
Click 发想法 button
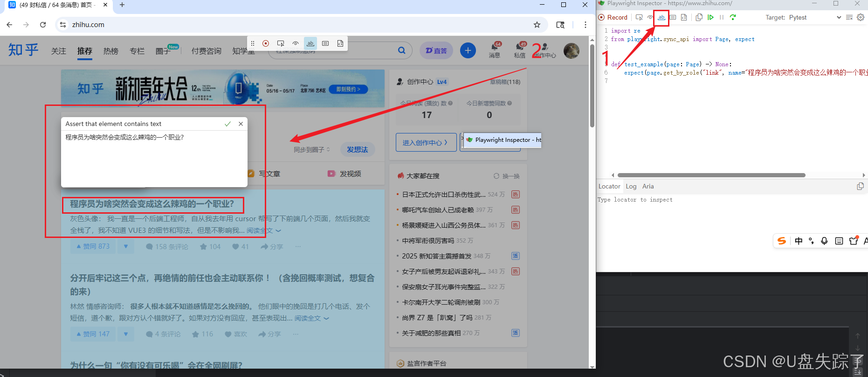358,149
